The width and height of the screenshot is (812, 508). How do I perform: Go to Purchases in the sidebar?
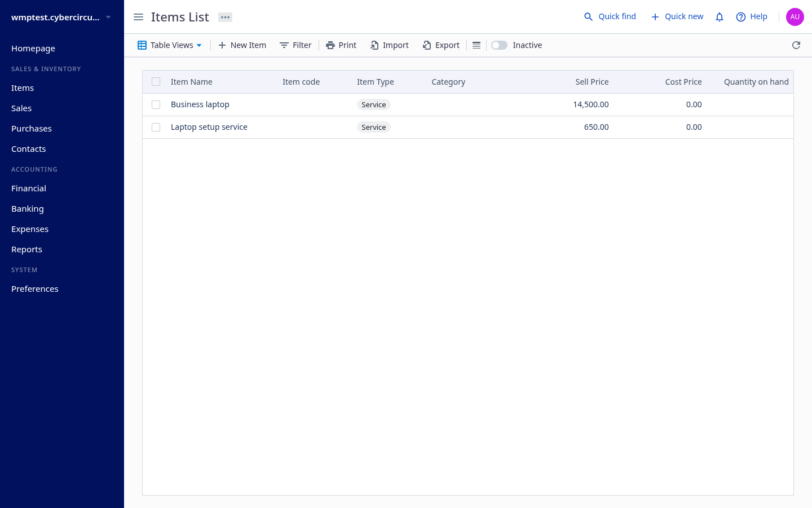(32, 129)
